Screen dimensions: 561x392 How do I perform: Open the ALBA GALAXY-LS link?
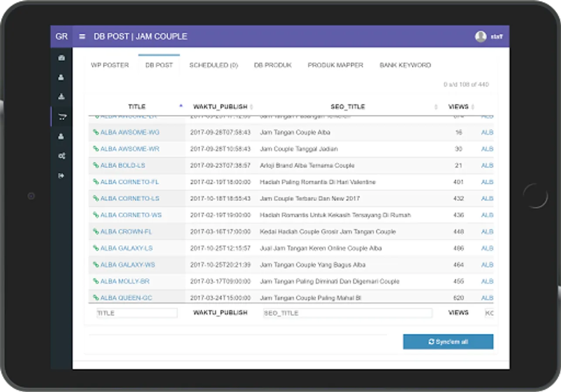coord(126,248)
